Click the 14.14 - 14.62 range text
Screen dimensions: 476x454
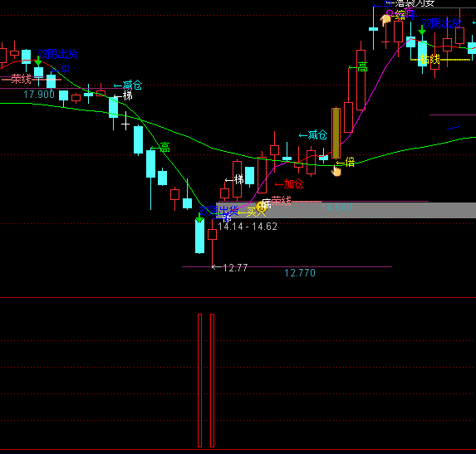point(248,227)
